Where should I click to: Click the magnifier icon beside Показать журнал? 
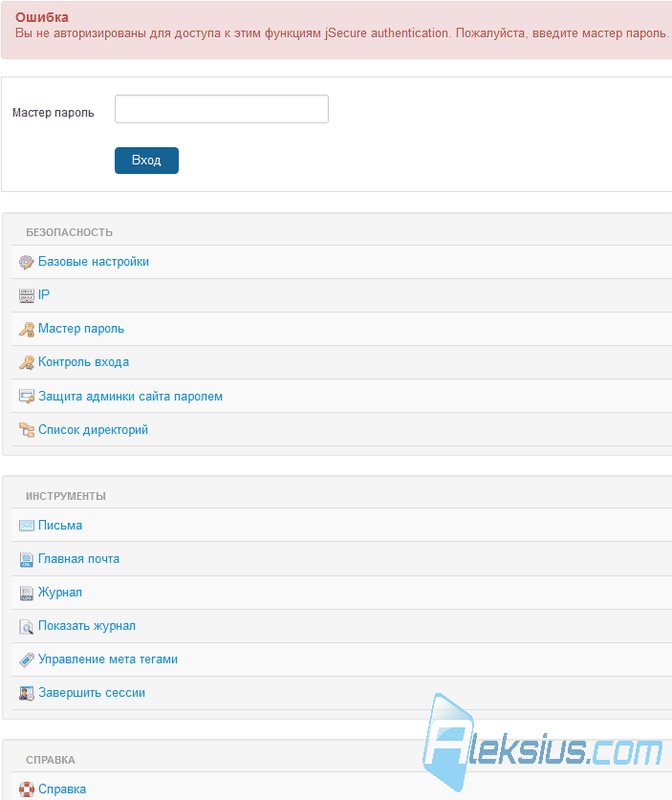click(x=26, y=627)
